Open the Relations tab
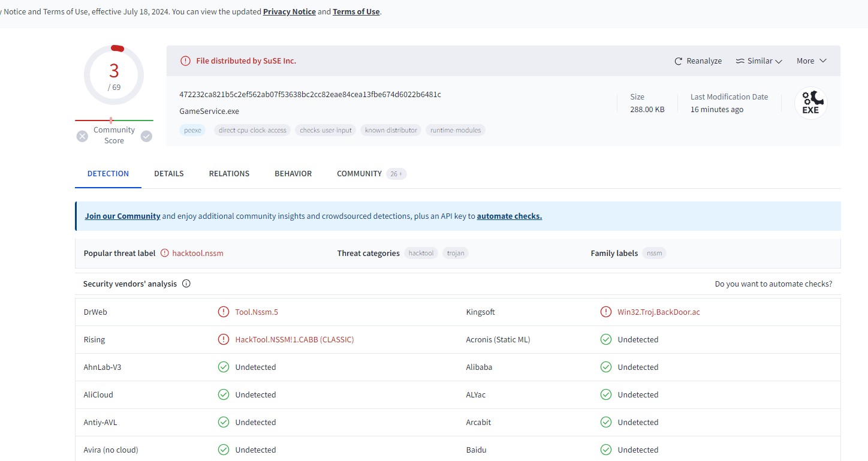The width and height of the screenshot is (868, 461). 229,174
